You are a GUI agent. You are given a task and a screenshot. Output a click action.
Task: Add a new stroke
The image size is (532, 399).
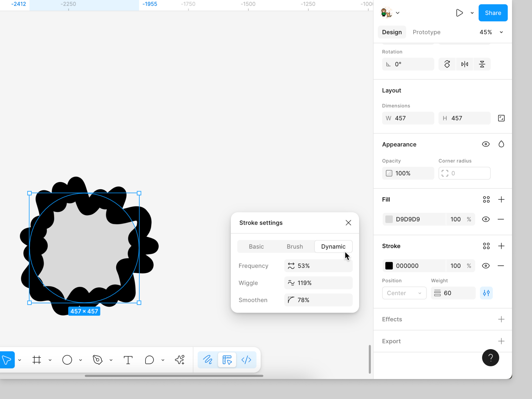pyautogui.click(x=501, y=246)
